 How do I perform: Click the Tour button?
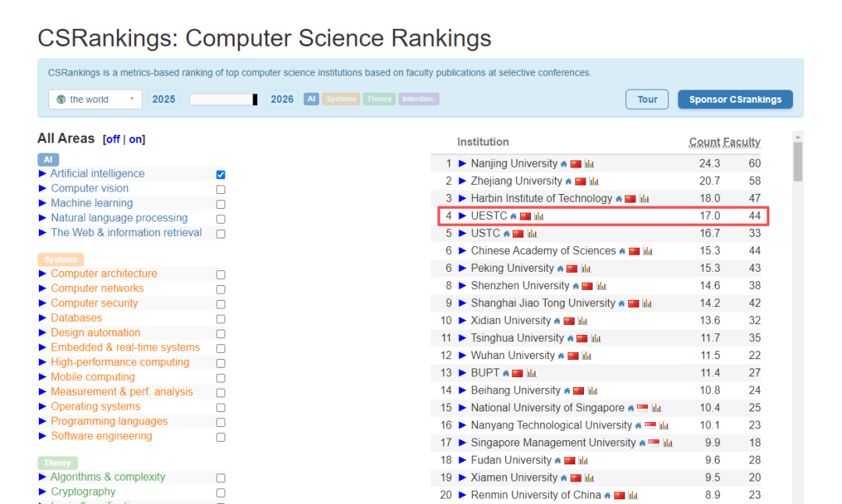click(647, 100)
